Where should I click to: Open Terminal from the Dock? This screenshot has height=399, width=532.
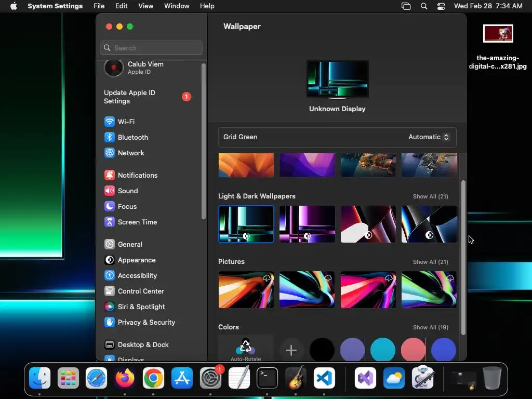pyautogui.click(x=267, y=378)
